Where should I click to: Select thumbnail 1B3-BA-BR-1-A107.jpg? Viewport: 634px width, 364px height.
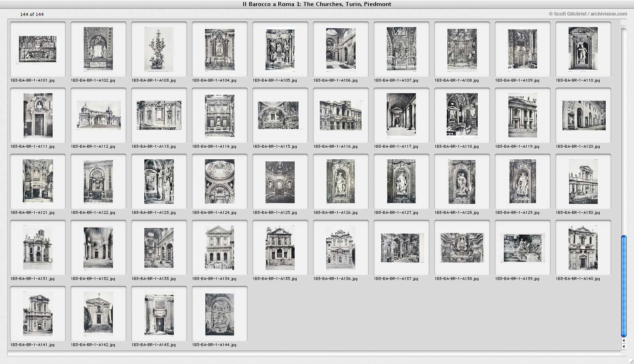coord(402,49)
